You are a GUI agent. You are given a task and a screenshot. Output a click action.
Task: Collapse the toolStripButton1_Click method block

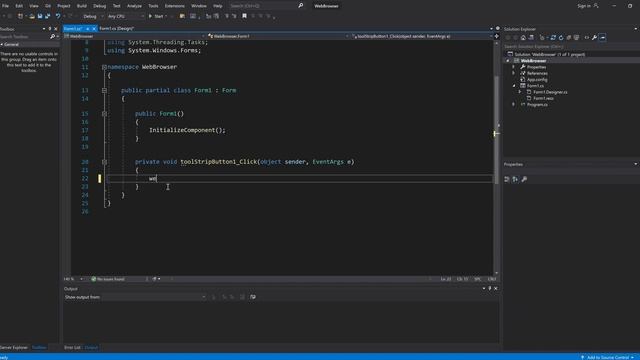(x=104, y=162)
